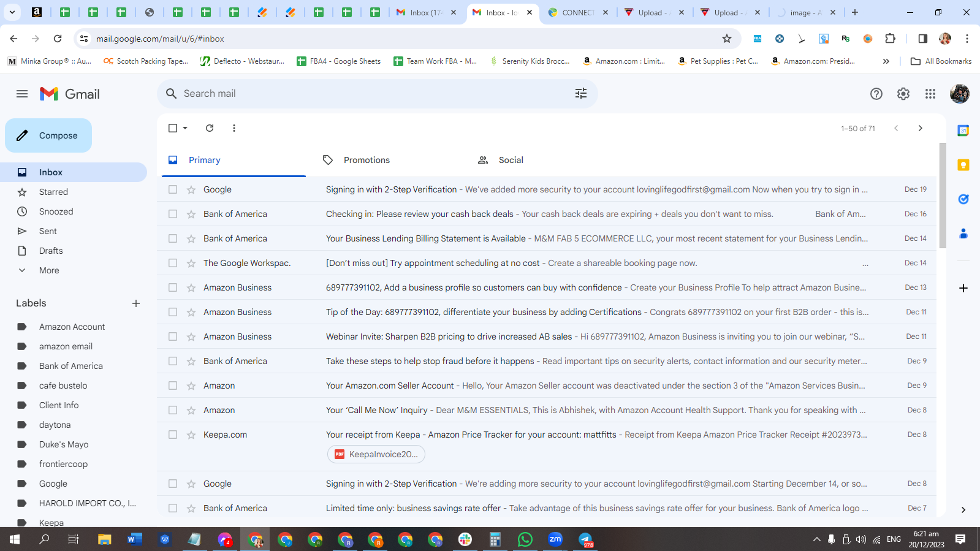The width and height of the screenshot is (980, 551).
Task: Select the Amazon Business 'Add a business profile' email checkbox
Action: pos(173,287)
